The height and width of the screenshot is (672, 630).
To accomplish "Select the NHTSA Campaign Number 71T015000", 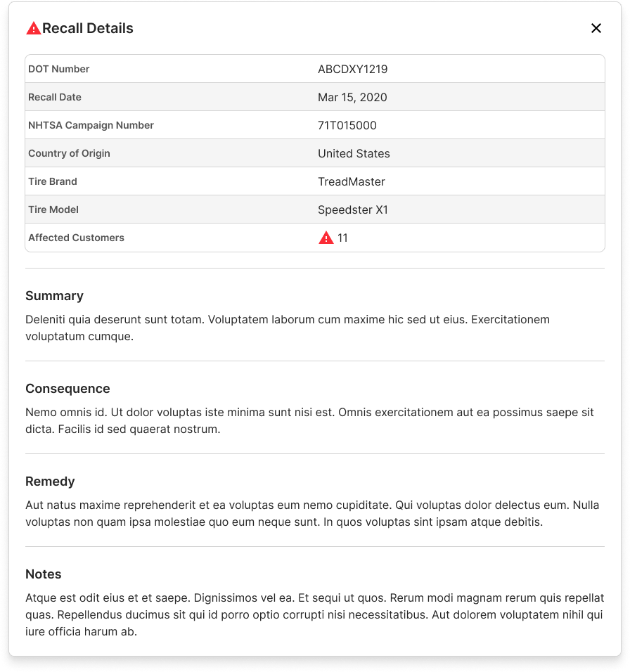I will 347,125.
